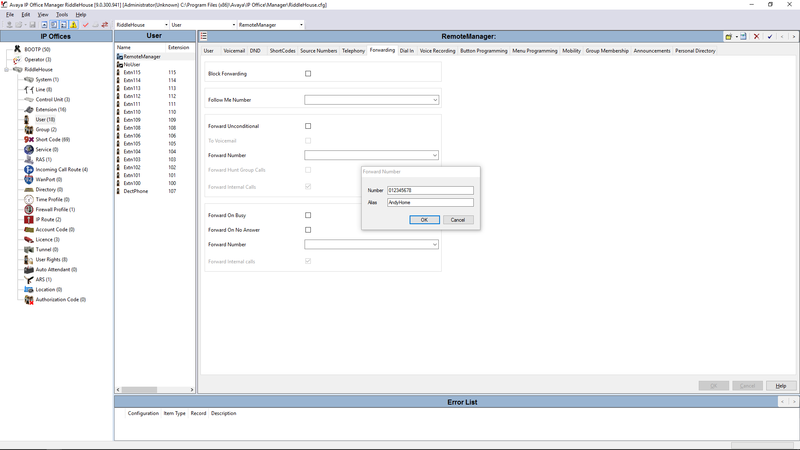Click the red checkmark validate icon in toolbar
This screenshot has width=800, height=450.
click(85, 24)
